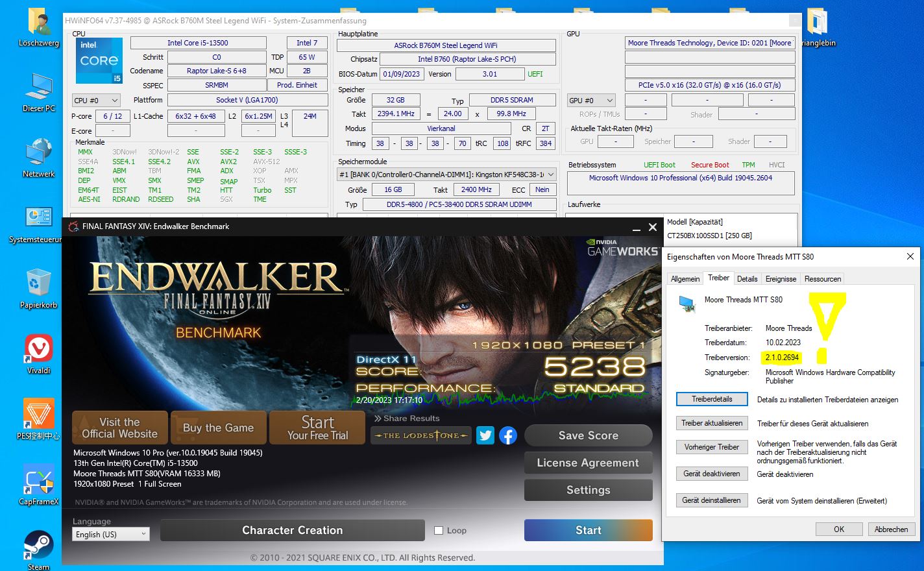The width and height of the screenshot is (924, 571).
Task: Click Gerät deinstallieren button
Action: 712,500
